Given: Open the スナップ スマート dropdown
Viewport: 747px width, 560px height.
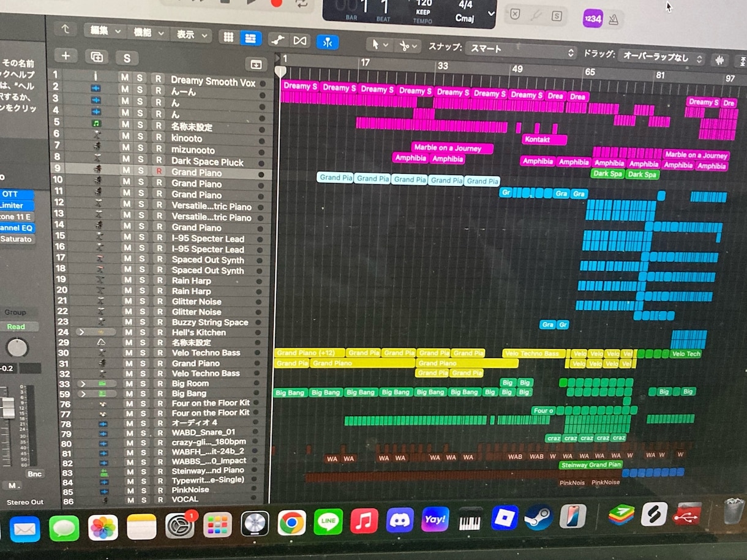Looking at the screenshot, I should tap(521, 50).
